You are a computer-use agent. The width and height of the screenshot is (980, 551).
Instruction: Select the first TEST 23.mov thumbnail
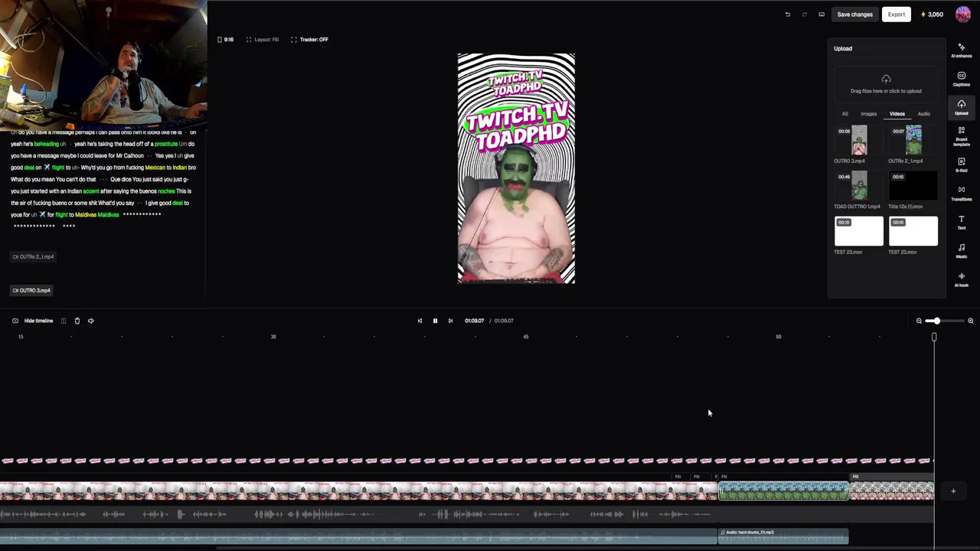pos(859,232)
